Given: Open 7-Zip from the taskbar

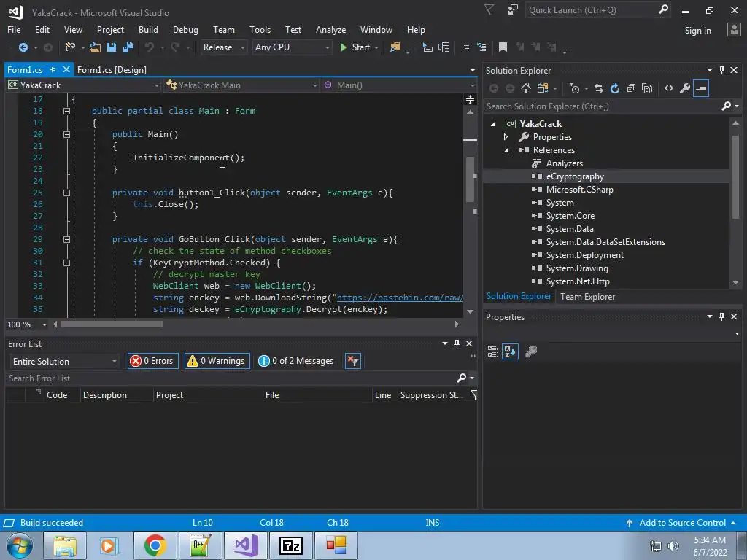Looking at the screenshot, I should click(x=291, y=545).
